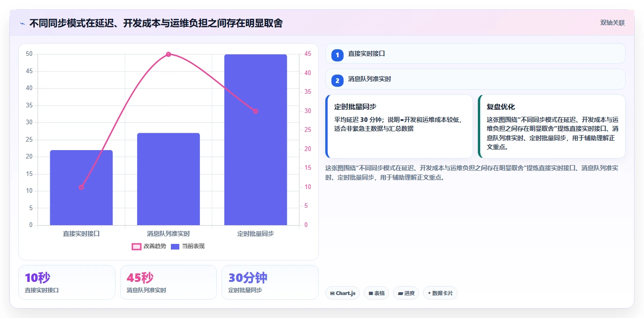Click the line point at value 30
Screen dimensions: 644x318
(x=255, y=111)
